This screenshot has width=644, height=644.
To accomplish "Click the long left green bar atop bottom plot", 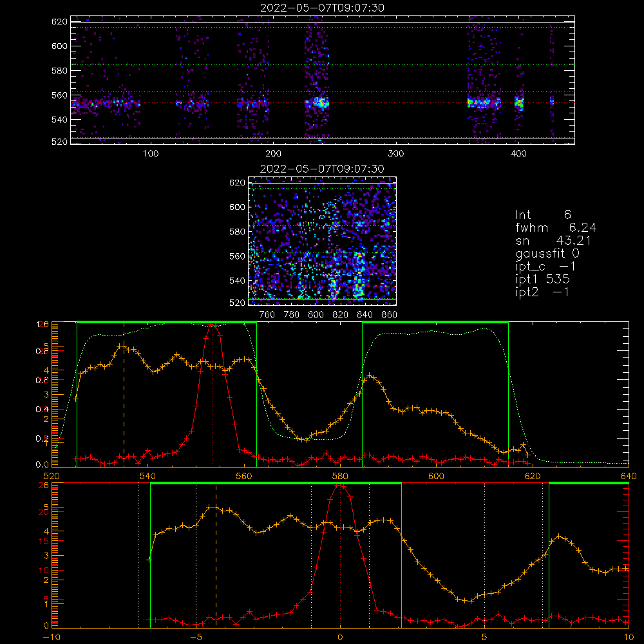I will coord(276,483).
